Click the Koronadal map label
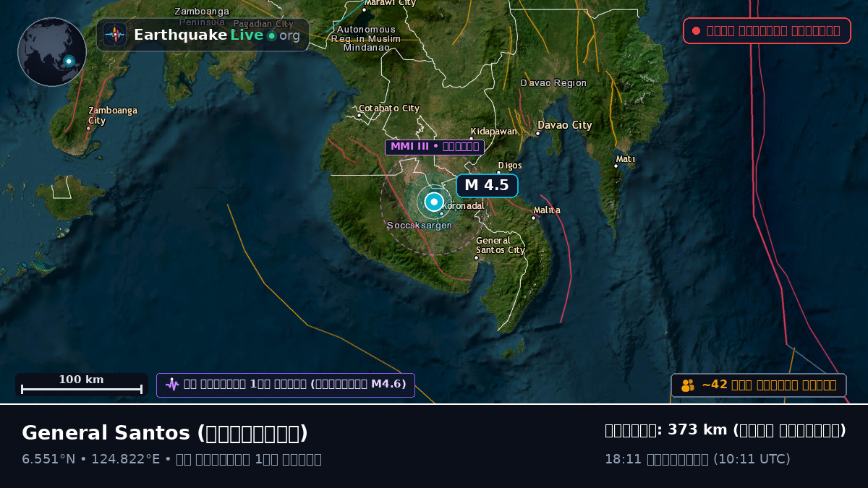 463,206
